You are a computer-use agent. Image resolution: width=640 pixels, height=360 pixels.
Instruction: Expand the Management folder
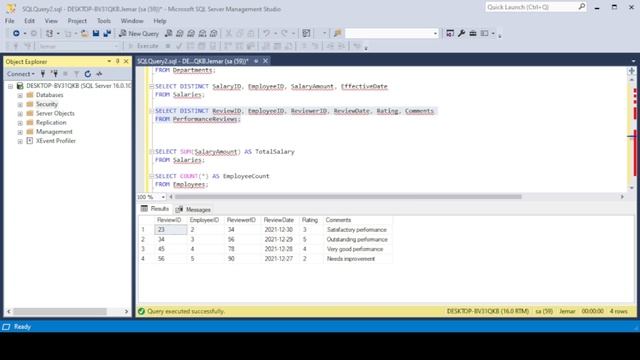pyautogui.click(x=20, y=132)
